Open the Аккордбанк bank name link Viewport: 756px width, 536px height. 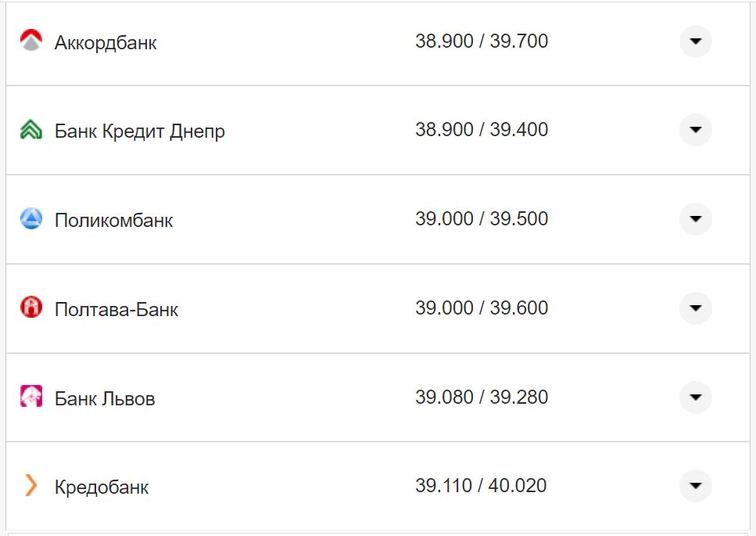[106, 43]
